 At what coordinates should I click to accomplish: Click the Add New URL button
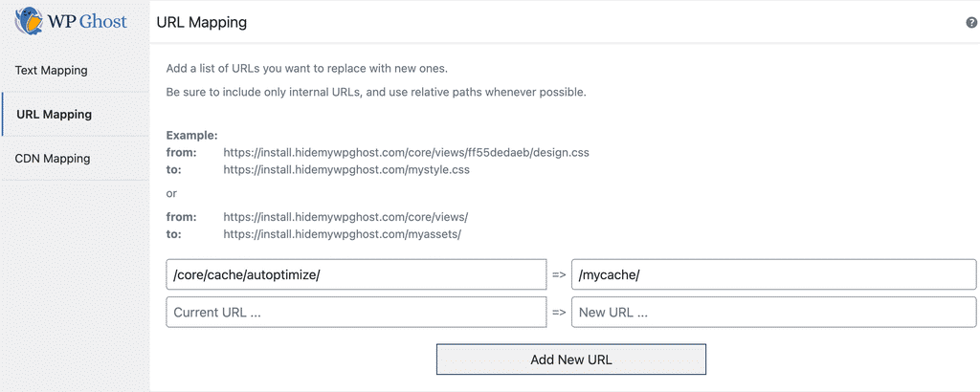tap(571, 359)
